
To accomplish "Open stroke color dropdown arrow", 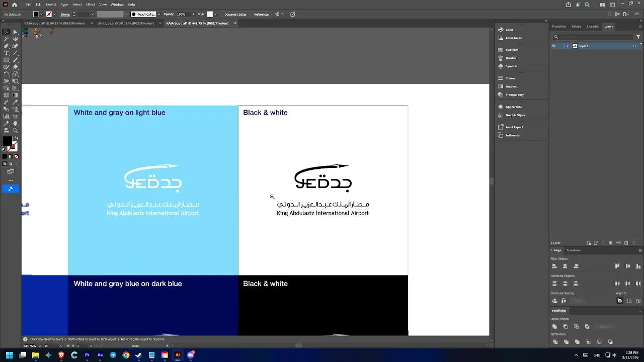I will (55, 14).
